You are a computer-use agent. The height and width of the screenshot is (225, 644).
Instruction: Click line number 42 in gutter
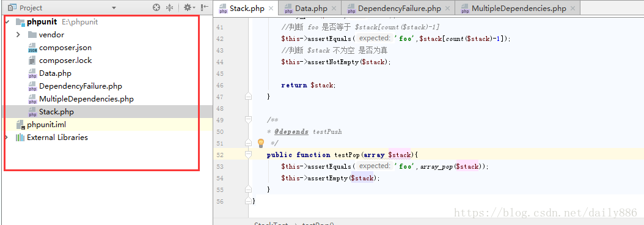point(219,39)
